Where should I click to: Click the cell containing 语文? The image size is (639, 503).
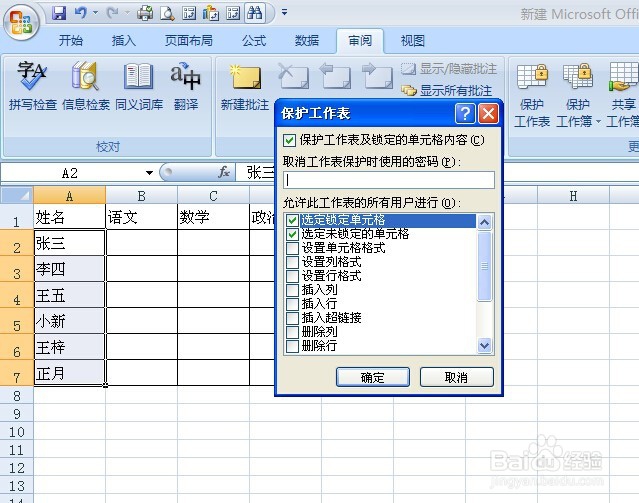tap(141, 217)
